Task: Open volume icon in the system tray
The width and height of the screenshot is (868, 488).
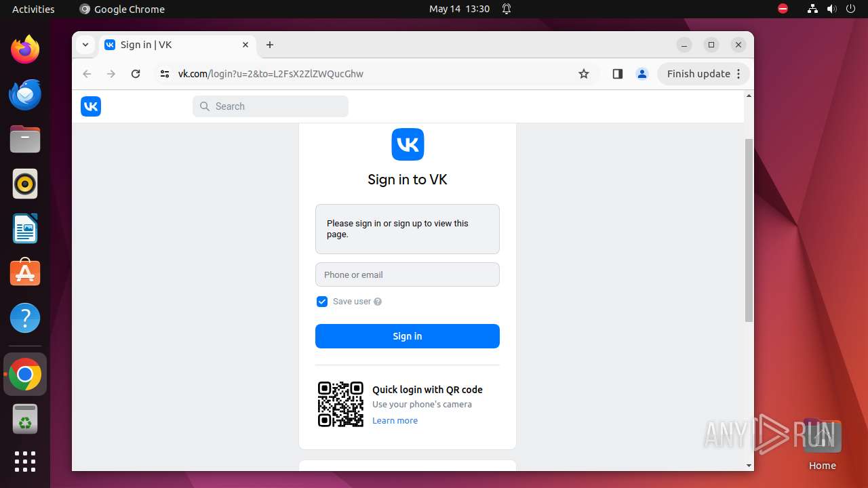Action: pyautogui.click(x=832, y=9)
